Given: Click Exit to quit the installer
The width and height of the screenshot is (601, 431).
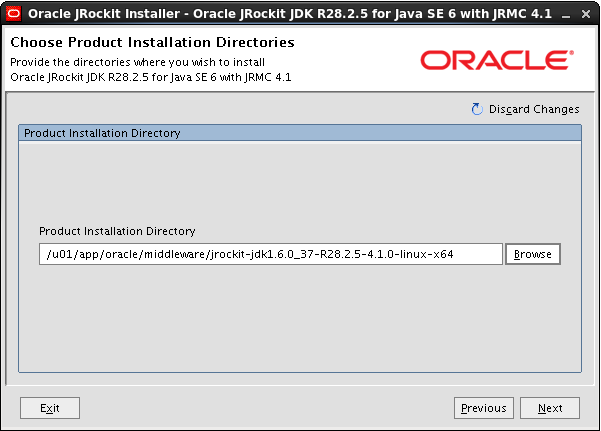Looking at the screenshot, I should pos(50,408).
